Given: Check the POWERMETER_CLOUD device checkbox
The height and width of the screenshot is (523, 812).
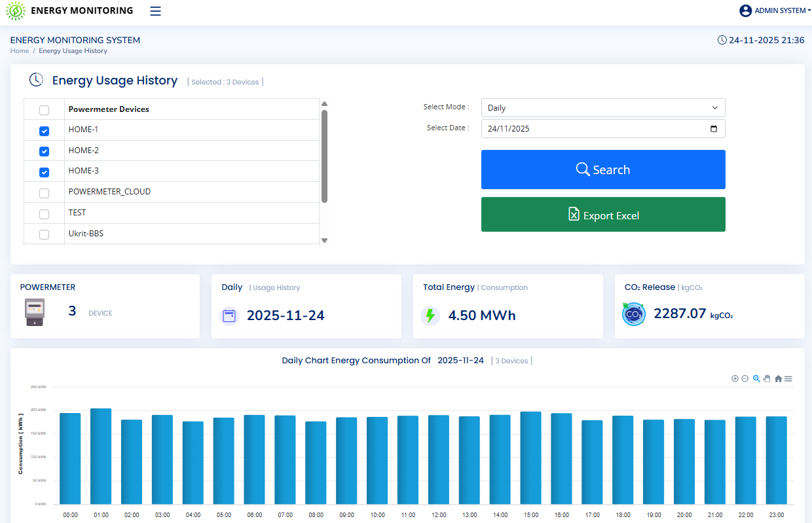Looking at the screenshot, I should [x=44, y=193].
